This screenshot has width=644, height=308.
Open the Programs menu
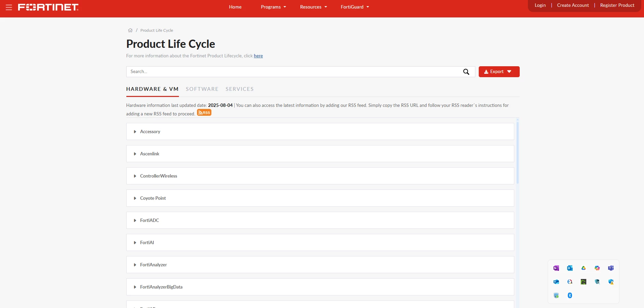point(274,7)
